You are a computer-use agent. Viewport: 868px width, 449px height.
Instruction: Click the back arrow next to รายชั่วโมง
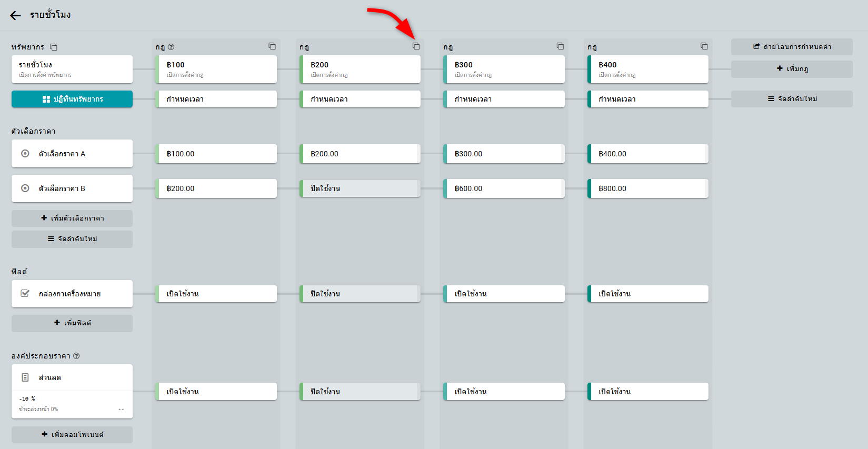[15, 15]
